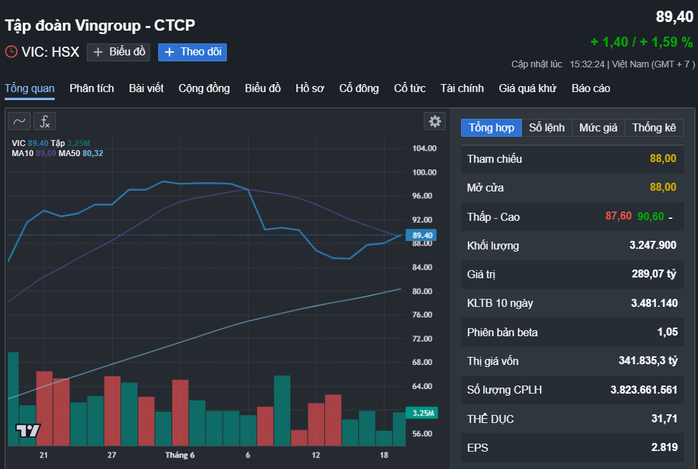Go to the Giá quá khứ tab
698x469 pixels.
pyautogui.click(x=528, y=88)
